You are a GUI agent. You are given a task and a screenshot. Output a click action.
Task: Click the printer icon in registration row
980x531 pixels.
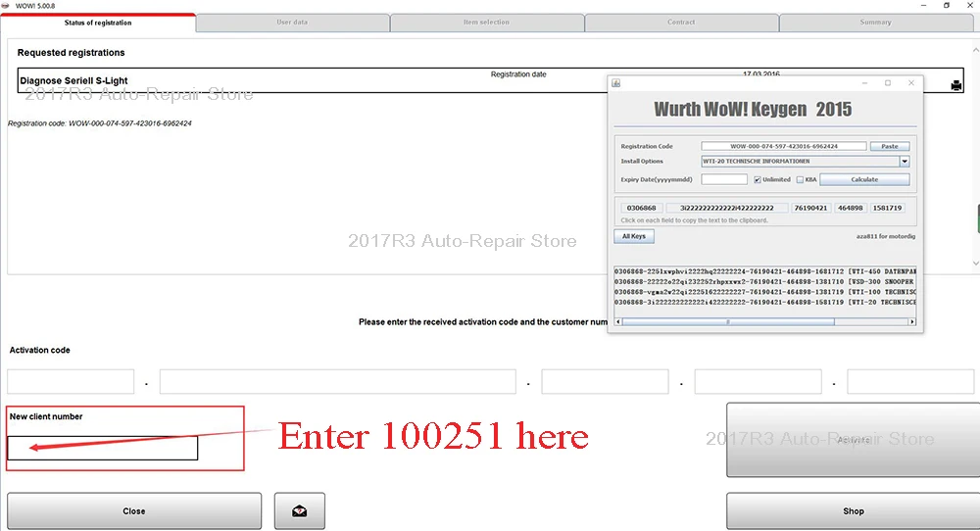coord(955,85)
